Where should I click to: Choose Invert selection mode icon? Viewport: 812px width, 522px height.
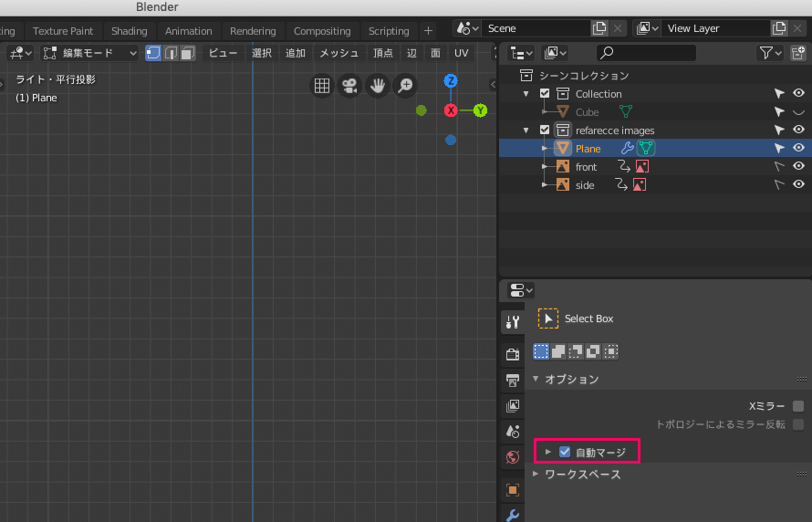pos(593,351)
